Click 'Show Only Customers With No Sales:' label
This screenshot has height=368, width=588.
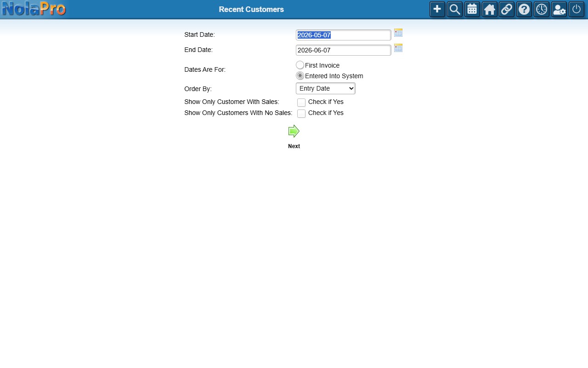pos(238,113)
